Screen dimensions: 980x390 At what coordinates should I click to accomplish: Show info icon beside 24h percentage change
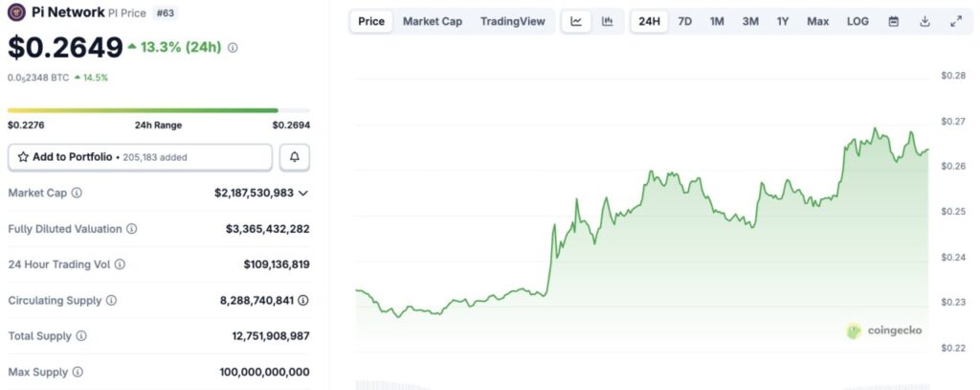(233, 47)
